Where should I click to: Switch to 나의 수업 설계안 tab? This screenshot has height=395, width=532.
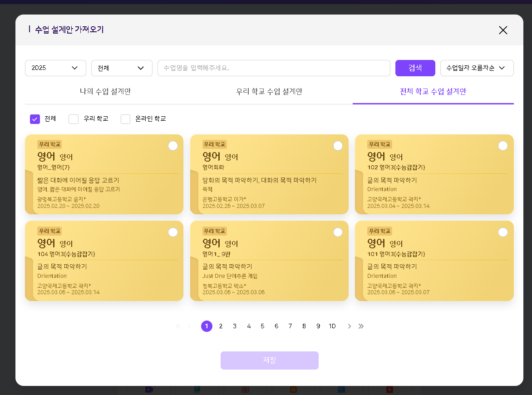[x=105, y=91]
